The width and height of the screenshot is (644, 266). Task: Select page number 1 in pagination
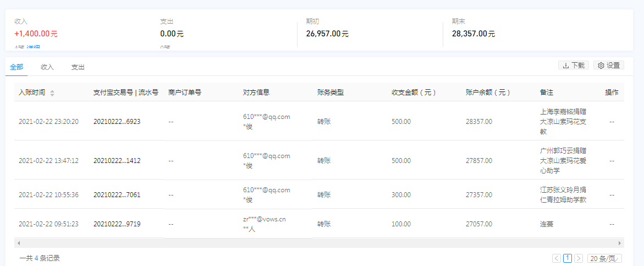568,258
